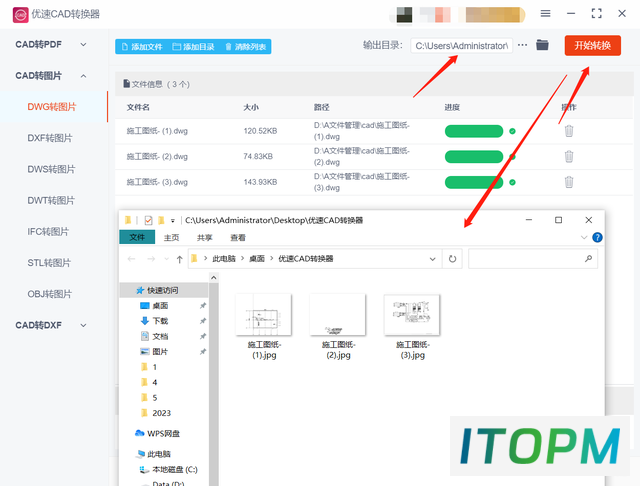Select 文档 in Explorer quick access

click(x=160, y=336)
